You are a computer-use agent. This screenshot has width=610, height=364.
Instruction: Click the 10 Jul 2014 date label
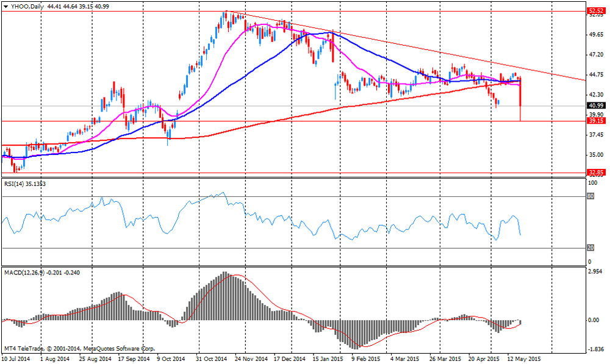pyautogui.click(x=16, y=359)
